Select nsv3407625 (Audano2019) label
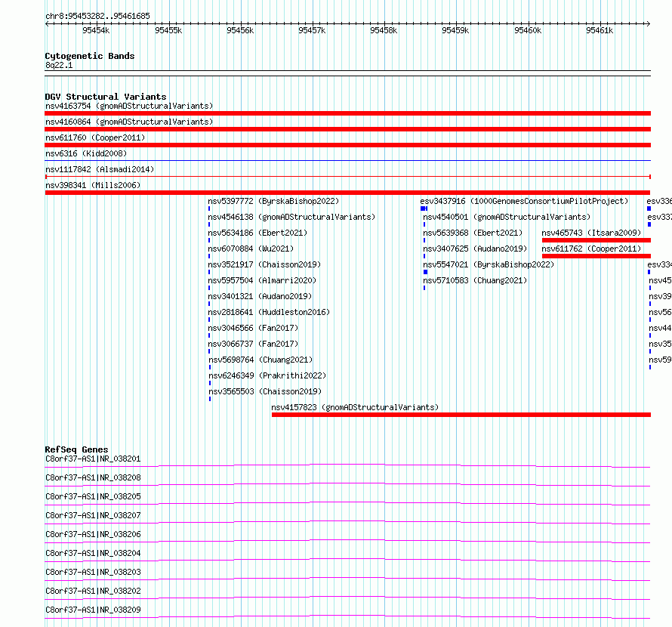 [475, 249]
